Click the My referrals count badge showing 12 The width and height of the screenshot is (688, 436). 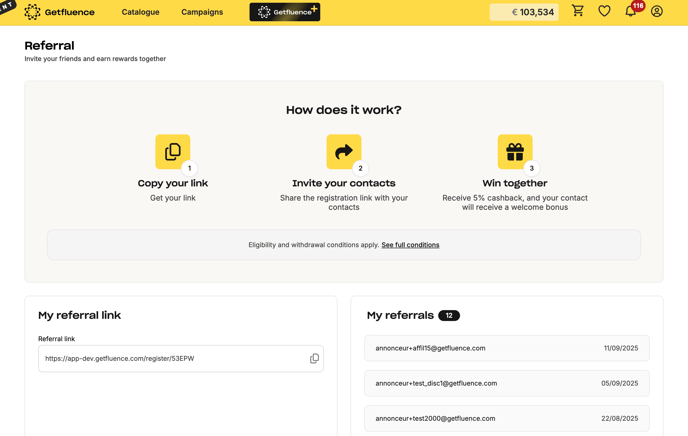point(449,315)
